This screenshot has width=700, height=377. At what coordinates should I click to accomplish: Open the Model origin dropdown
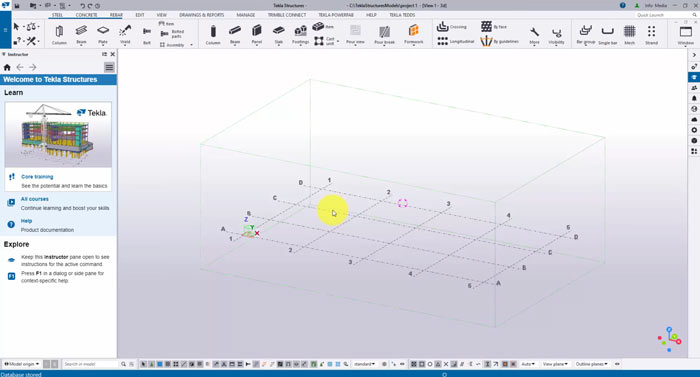[x=22, y=364]
